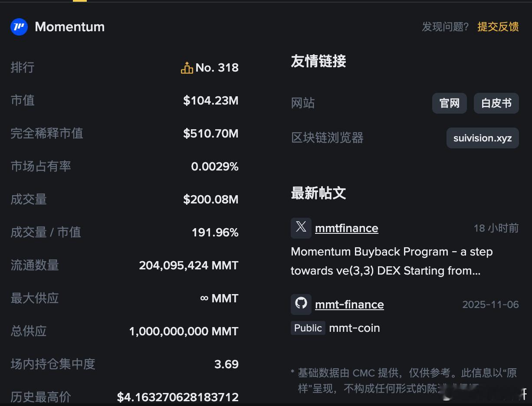This screenshot has width=532, height=406.
Task: Open the 官网 website button
Action: point(450,103)
